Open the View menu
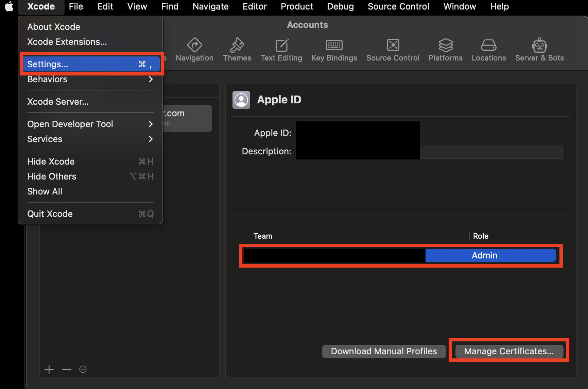Image resolution: width=588 pixels, height=389 pixels. (x=137, y=6)
